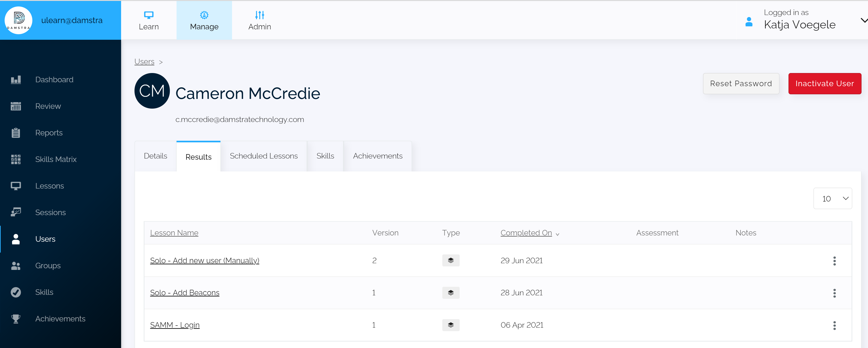The width and height of the screenshot is (868, 348).
Task: Switch to the Achievements tab
Action: pos(377,156)
